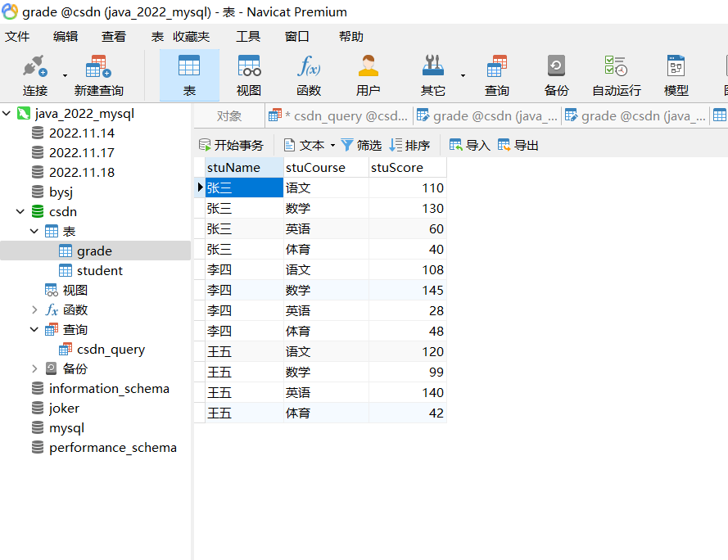Image resolution: width=728 pixels, height=560 pixels.
Task: Expand the 函数 functions node
Action: click(x=34, y=309)
